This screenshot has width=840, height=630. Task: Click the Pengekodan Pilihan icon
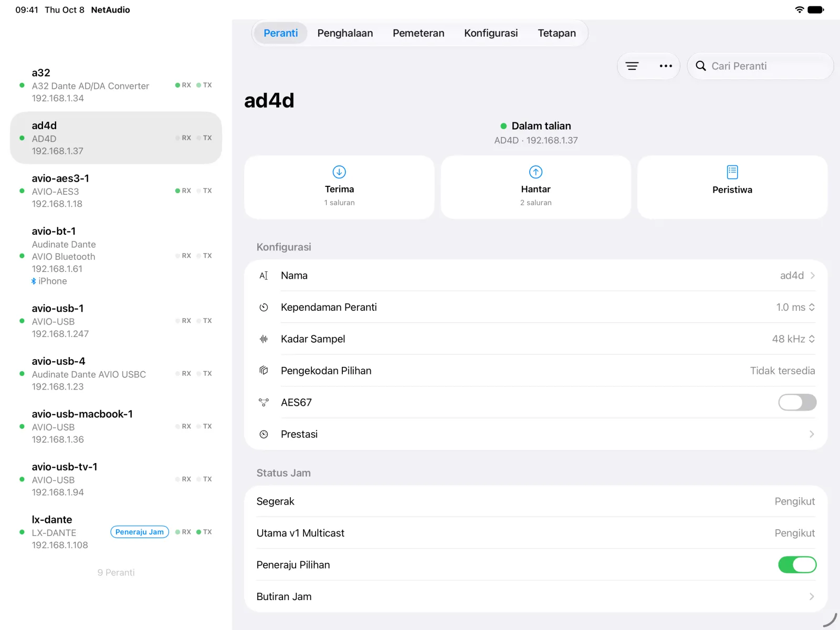click(x=264, y=371)
